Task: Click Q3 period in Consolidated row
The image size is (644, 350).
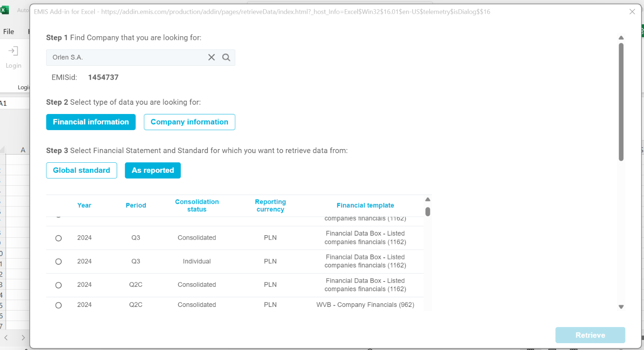Action: (x=136, y=238)
